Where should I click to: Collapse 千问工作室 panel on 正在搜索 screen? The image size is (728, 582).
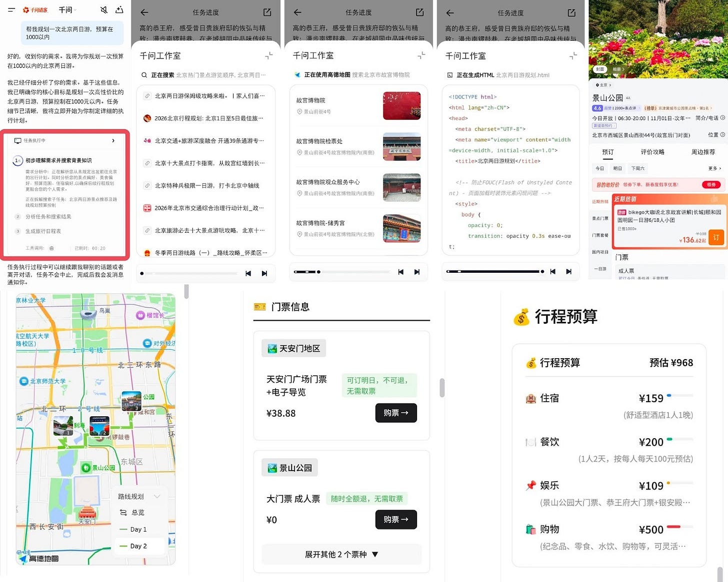tap(269, 55)
